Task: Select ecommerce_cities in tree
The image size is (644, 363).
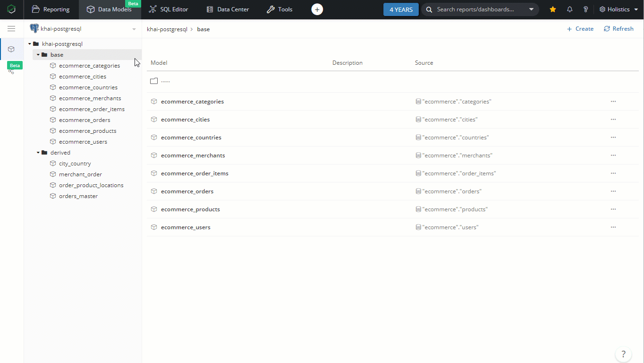Action: pyautogui.click(x=83, y=77)
